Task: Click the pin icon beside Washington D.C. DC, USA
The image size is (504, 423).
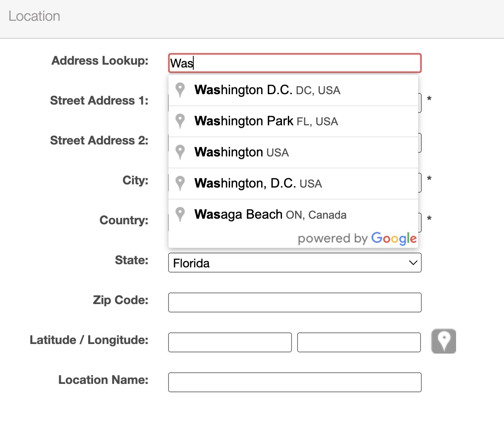Action: click(180, 90)
